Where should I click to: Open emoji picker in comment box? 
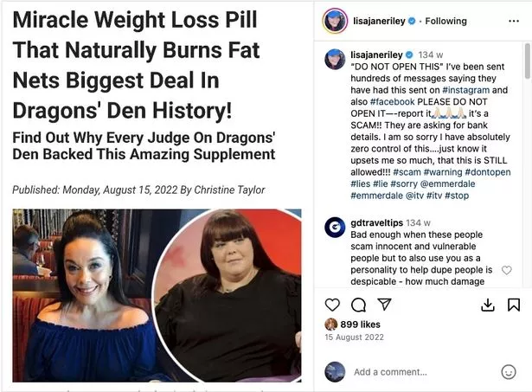coord(509,372)
